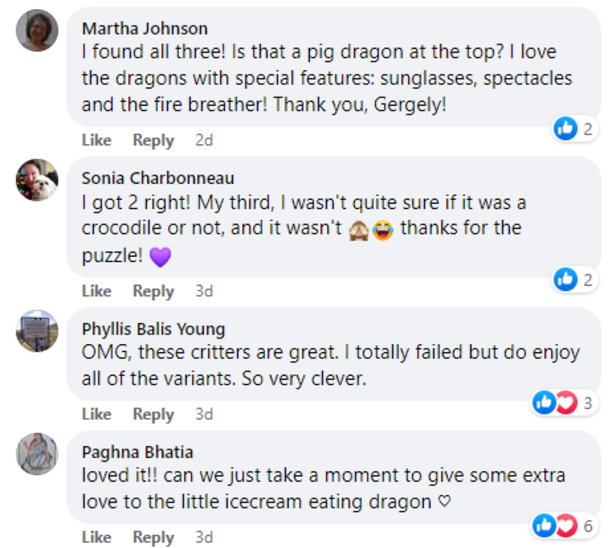
Task: Like Paghna Bhatia's comment
Action: [96, 537]
